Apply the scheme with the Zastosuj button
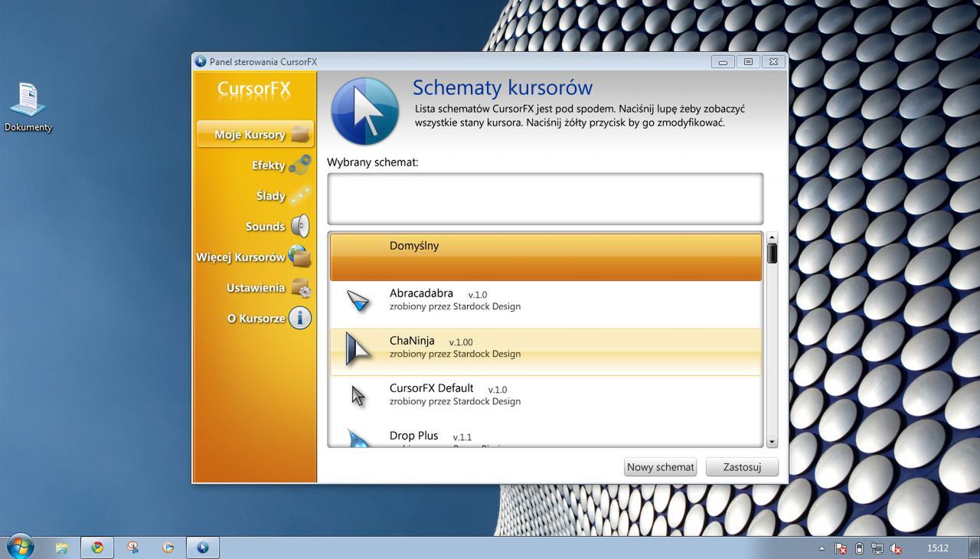Viewport: 980px width, 559px height. (742, 467)
